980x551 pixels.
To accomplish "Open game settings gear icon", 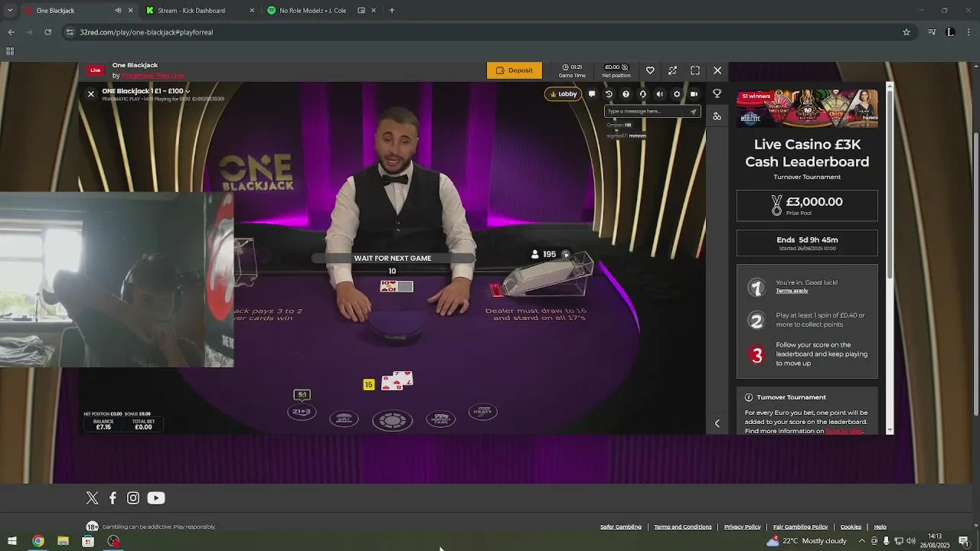I will pos(676,94).
